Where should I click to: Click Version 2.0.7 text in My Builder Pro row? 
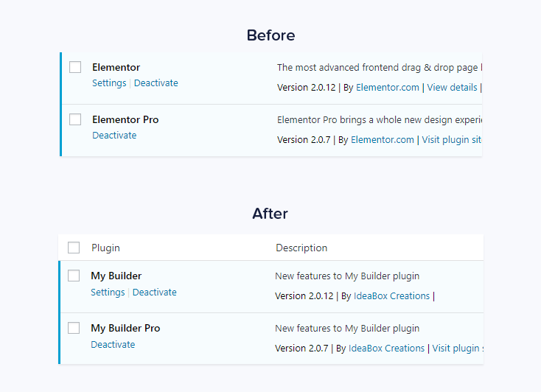pyautogui.click(x=301, y=349)
